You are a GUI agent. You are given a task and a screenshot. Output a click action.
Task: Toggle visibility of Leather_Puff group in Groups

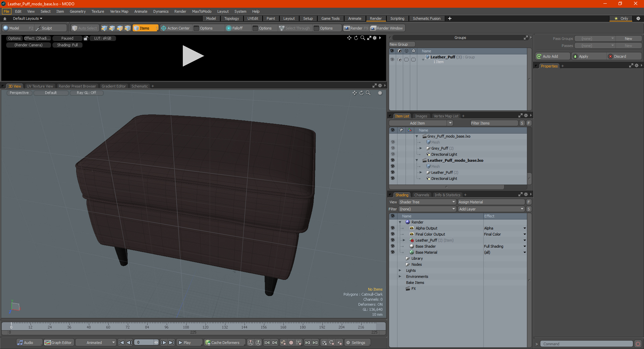(392, 59)
